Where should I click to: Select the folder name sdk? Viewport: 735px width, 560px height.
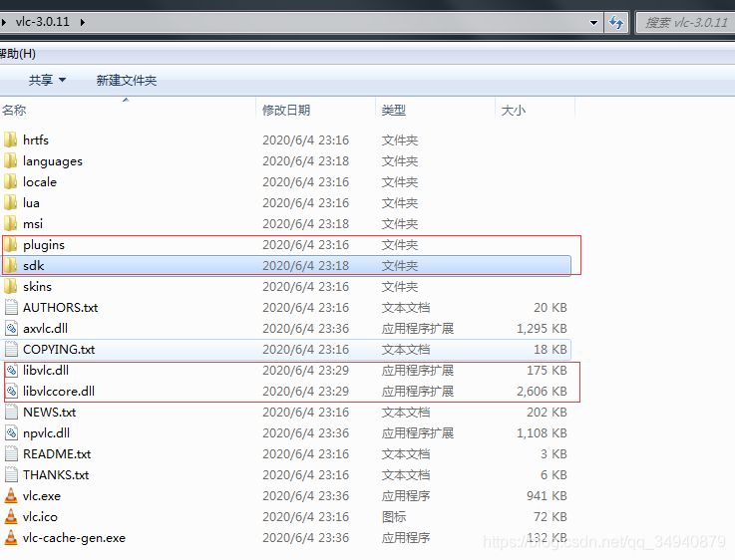click(x=34, y=265)
